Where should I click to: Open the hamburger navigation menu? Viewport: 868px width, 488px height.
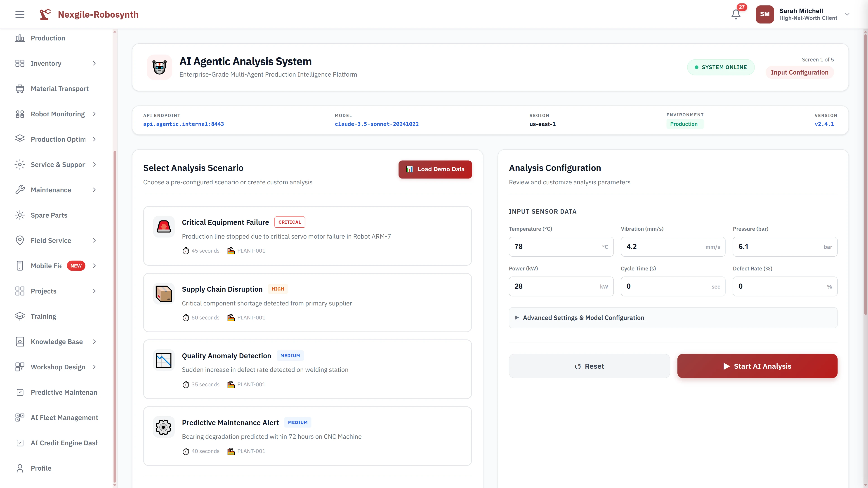[19, 14]
